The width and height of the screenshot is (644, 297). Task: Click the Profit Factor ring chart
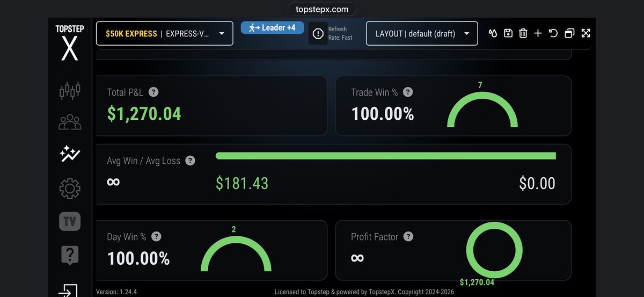tap(494, 250)
